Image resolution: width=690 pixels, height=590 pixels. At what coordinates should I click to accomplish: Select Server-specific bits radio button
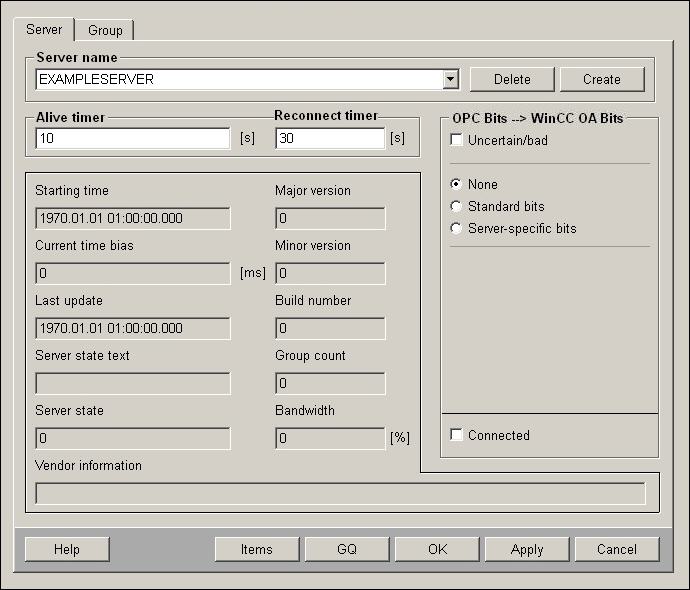(457, 229)
